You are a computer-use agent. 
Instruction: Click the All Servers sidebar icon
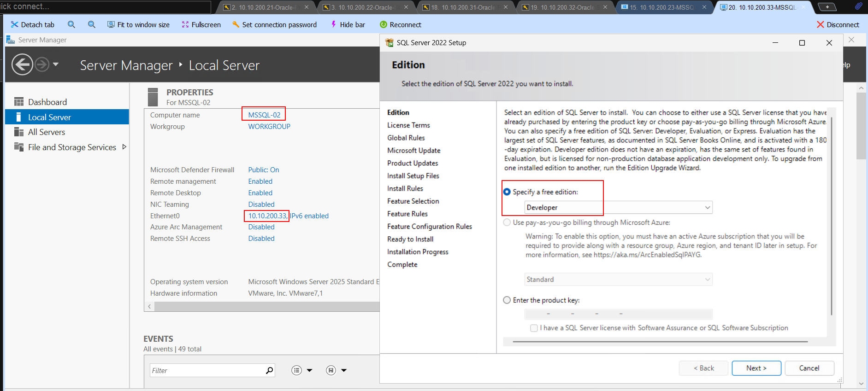pyautogui.click(x=19, y=132)
